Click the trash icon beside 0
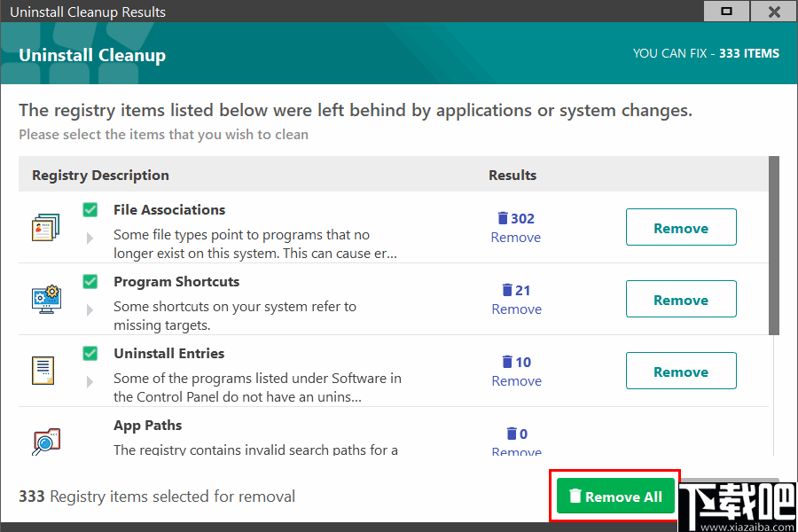 click(511, 434)
